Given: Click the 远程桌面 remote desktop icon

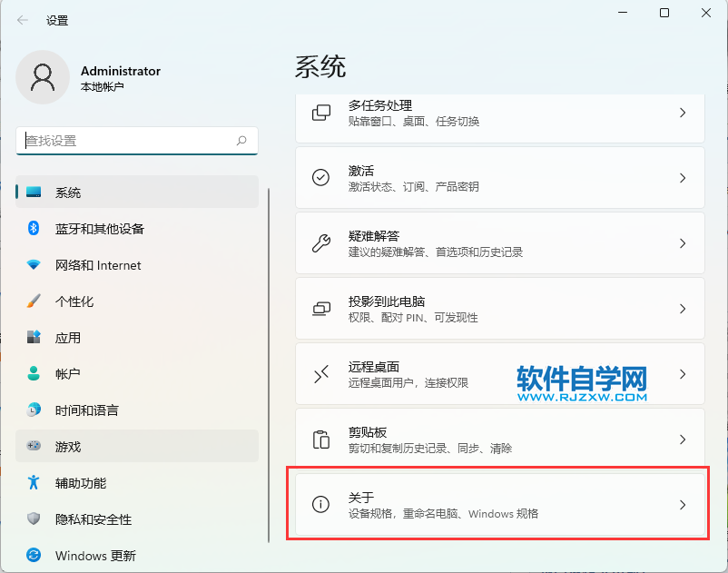Looking at the screenshot, I should (x=320, y=373).
